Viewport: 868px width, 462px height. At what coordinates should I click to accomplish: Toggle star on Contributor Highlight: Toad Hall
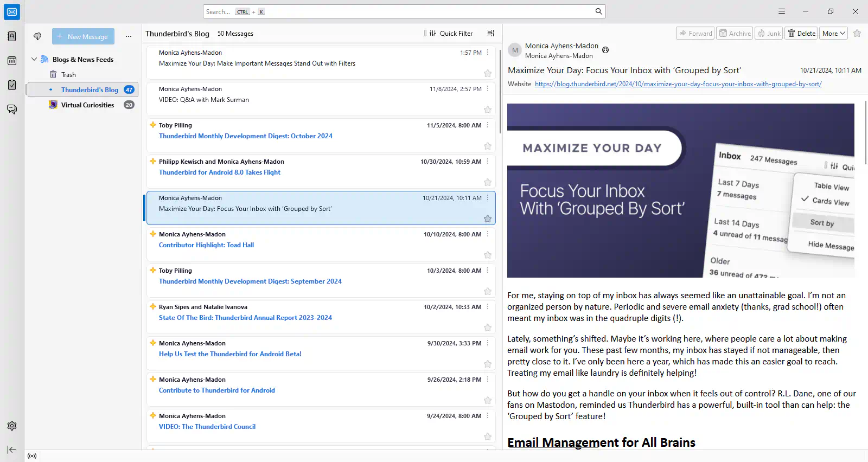point(488,255)
